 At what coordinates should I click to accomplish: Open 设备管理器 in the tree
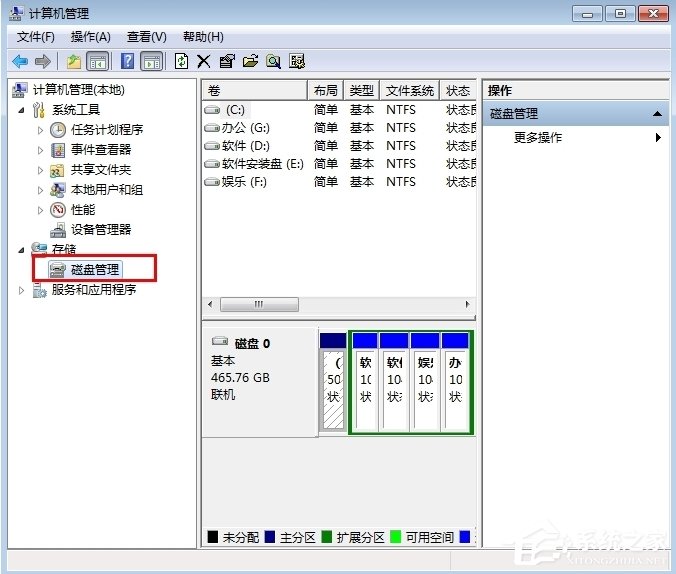tap(101, 229)
